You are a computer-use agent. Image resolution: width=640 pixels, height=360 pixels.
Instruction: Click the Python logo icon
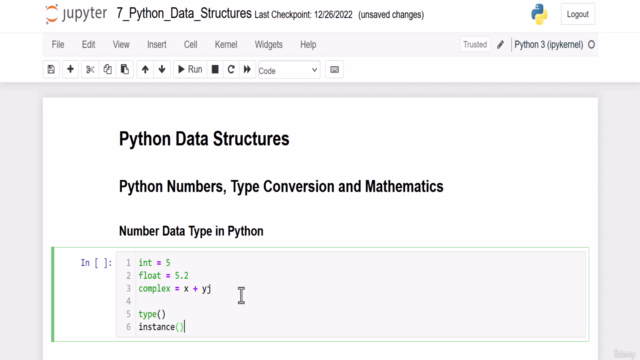[539, 14]
